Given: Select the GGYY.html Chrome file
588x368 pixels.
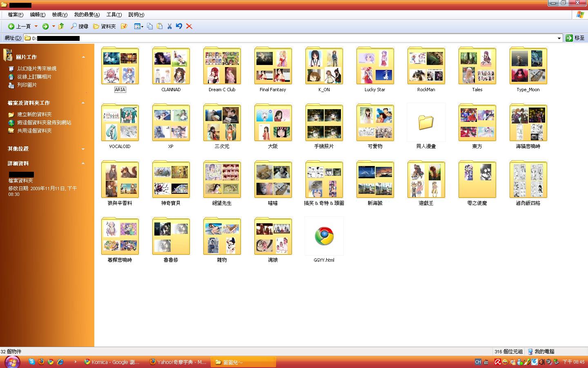Looking at the screenshot, I should tap(324, 236).
